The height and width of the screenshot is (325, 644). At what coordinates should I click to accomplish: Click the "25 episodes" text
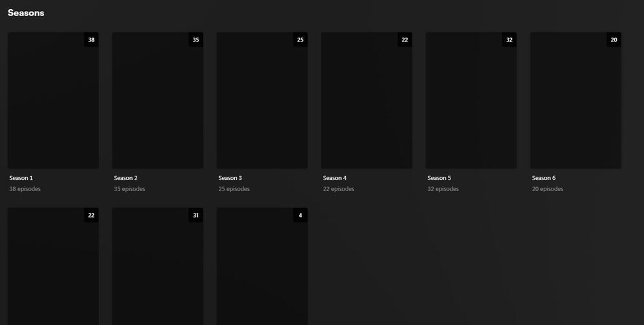pyautogui.click(x=234, y=189)
